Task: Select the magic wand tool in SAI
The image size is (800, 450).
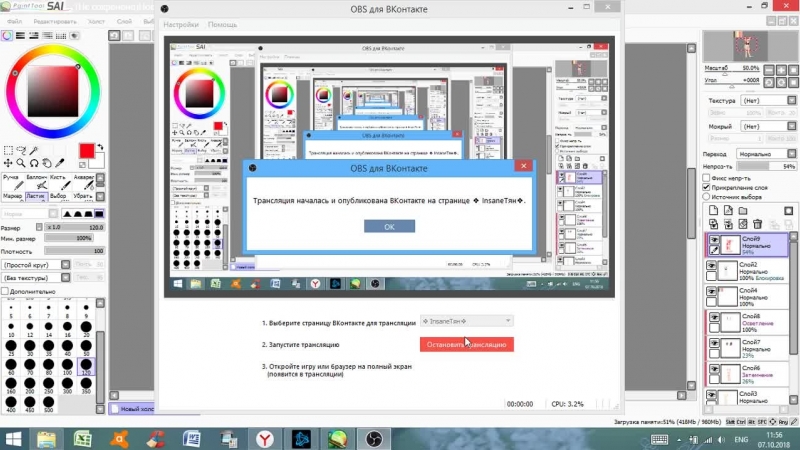Action: point(34,151)
